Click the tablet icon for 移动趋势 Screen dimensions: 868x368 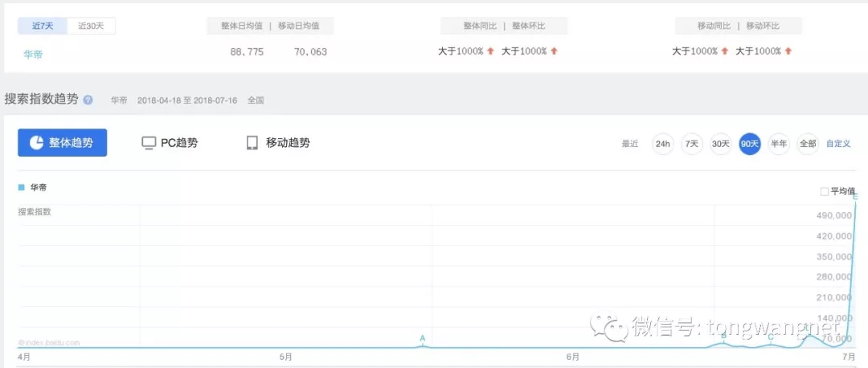tap(252, 143)
